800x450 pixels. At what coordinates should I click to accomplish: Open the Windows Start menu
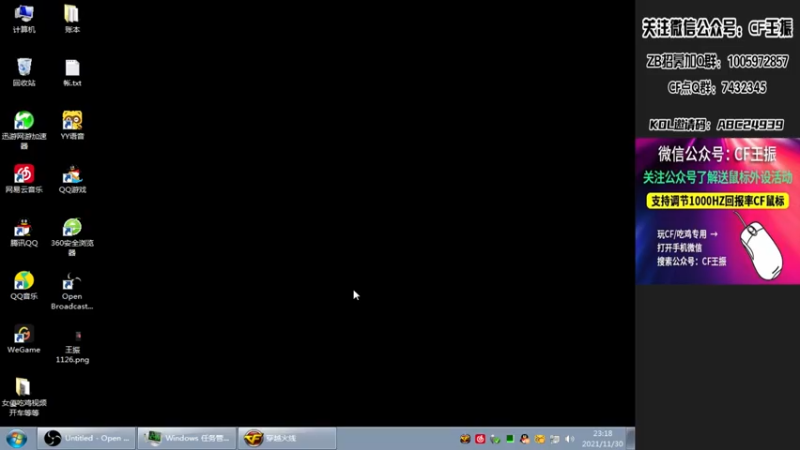click(17, 439)
